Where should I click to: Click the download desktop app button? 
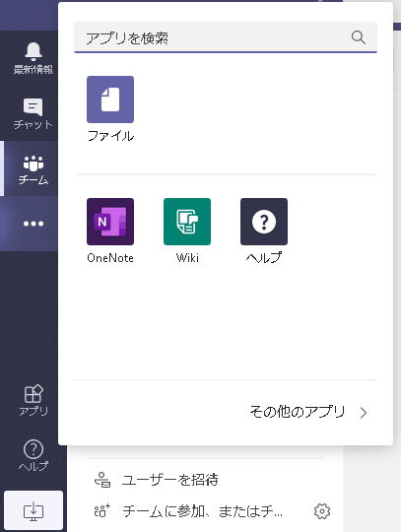(x=33, y=510)
